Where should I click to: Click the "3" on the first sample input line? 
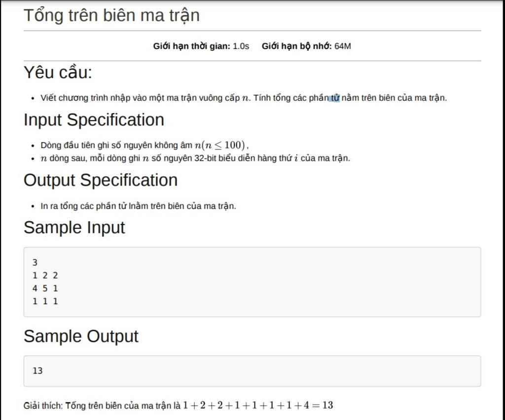point(35,263)
